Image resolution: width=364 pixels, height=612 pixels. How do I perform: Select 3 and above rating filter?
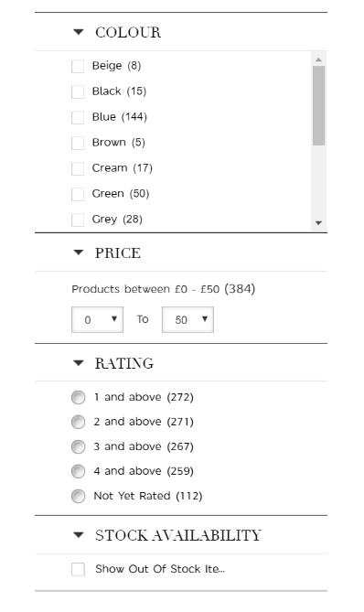[78, 446]
